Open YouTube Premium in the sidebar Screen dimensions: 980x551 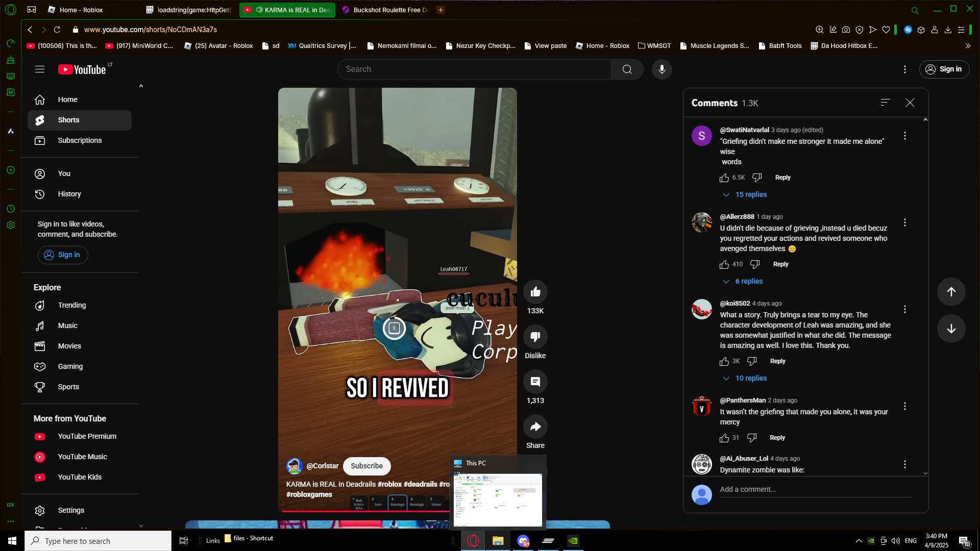click(80, 436)
